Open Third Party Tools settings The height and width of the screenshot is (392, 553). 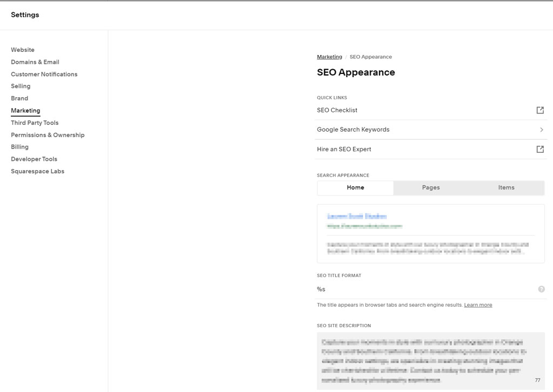pos(35,123)
